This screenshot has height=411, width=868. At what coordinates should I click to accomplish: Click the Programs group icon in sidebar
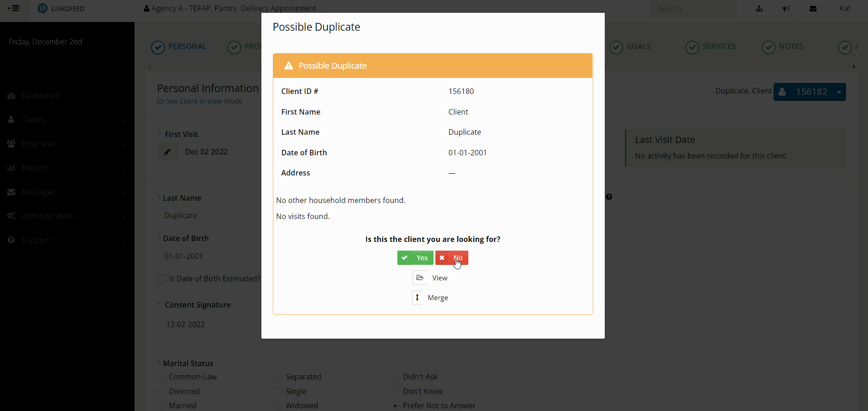[11, 143]
